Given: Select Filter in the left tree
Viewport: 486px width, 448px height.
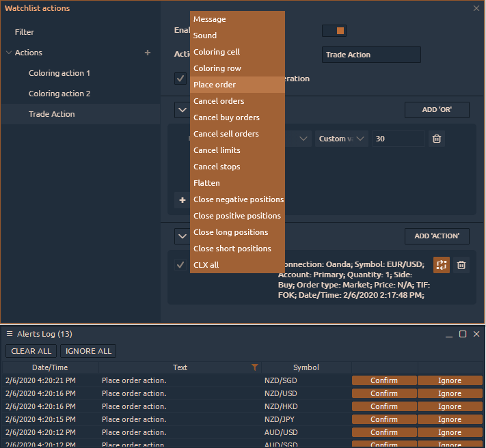Looking at the screenshot, I should point(25,32).
